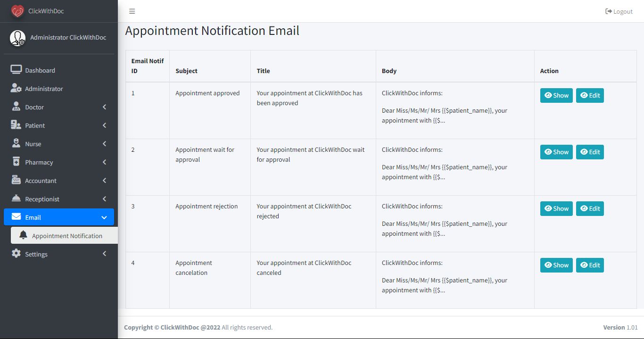Image resolution: width=644 pixels, height=339 pixels.
Task: Click the Pharmacy medicine bottle icon
Action: click(16, 162)
